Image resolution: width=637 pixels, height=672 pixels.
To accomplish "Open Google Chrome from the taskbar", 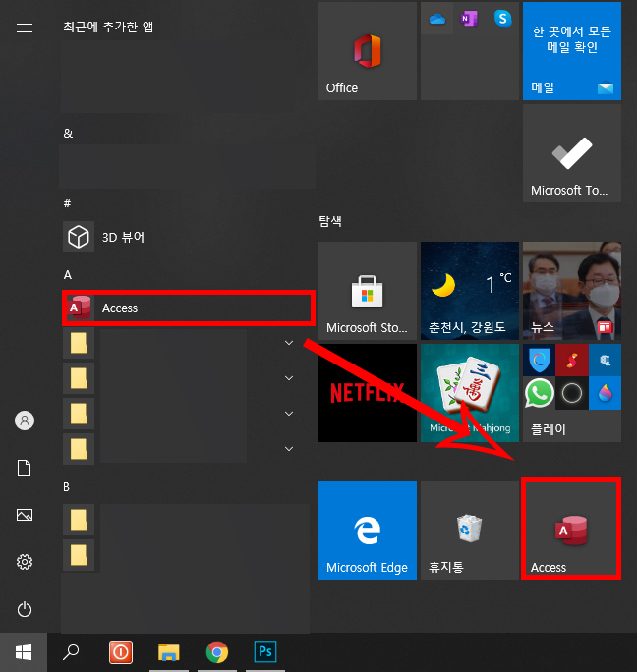I will tap(217, 652).
